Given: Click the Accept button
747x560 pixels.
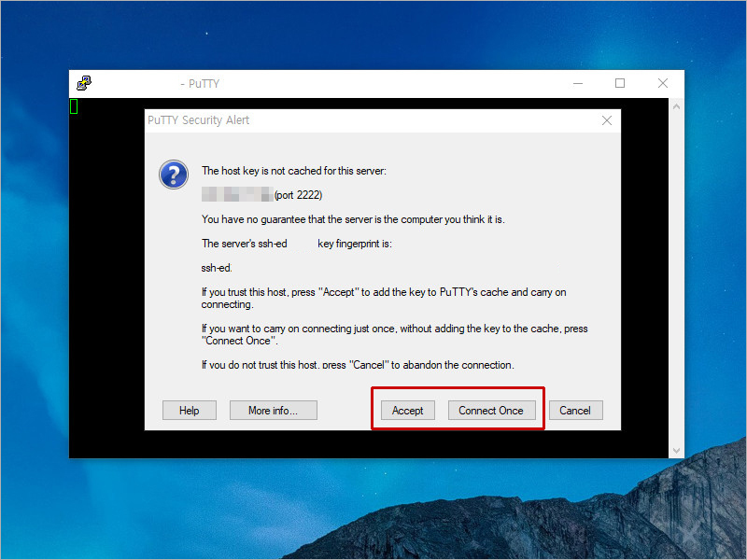Looking at the screenshot, I should 408,411.
